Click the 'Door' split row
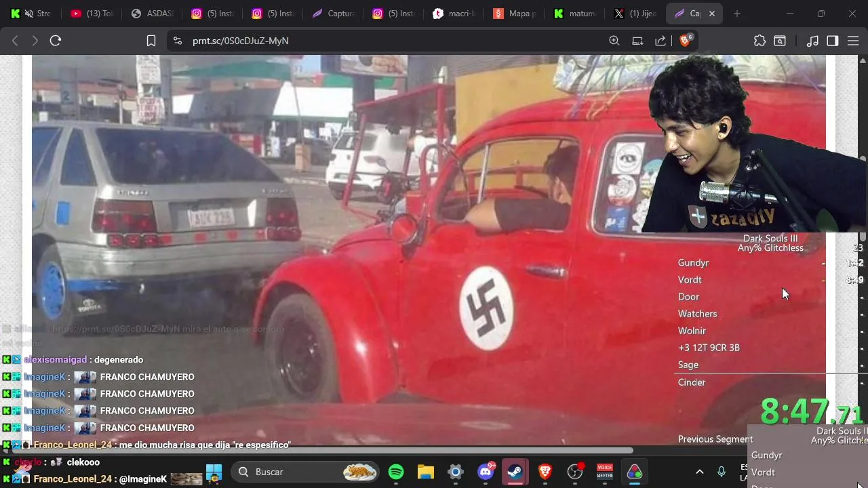 click(688, 297)
